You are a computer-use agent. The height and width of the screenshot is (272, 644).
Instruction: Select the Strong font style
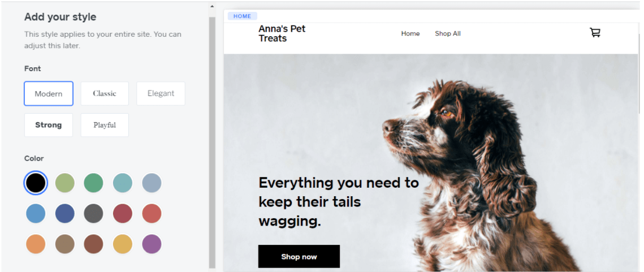(49, 125)
